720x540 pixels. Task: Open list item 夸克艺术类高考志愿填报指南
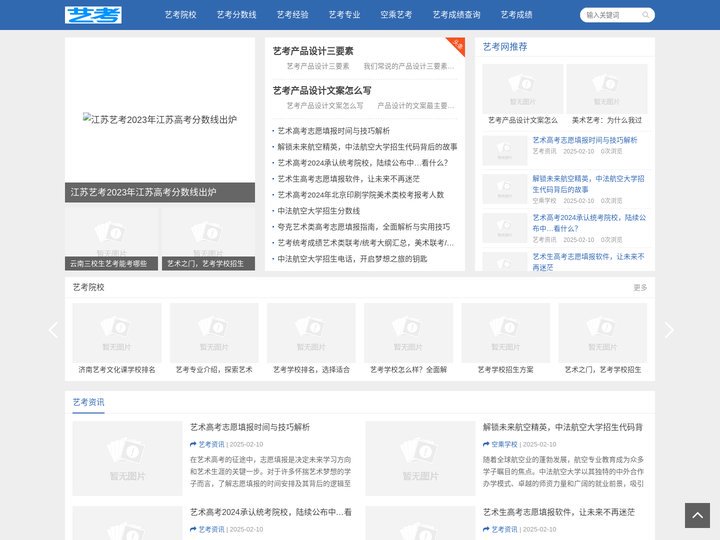click(x=364, y=227)
